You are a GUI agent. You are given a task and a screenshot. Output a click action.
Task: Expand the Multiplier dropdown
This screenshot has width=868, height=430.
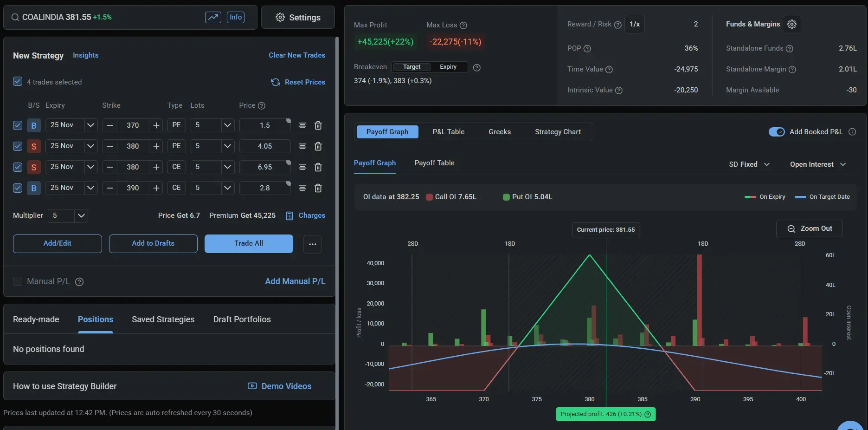coord(81,215)
